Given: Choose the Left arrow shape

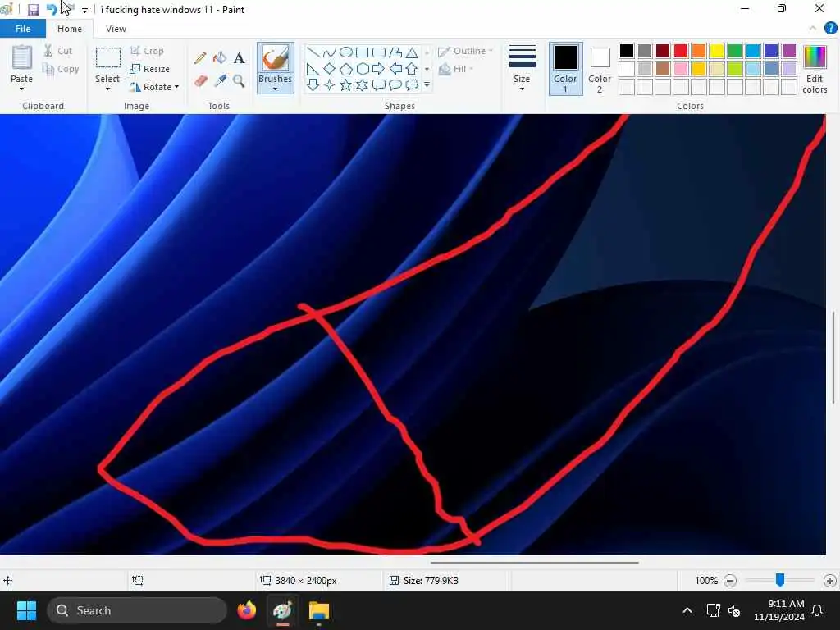Looking at the screenshot, I should point(395,69).
